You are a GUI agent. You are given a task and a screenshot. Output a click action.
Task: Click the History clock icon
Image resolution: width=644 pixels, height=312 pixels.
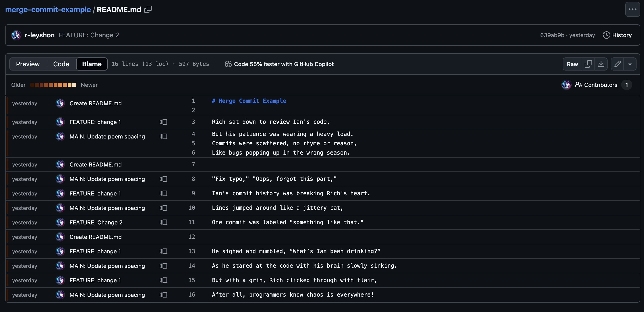606,35
